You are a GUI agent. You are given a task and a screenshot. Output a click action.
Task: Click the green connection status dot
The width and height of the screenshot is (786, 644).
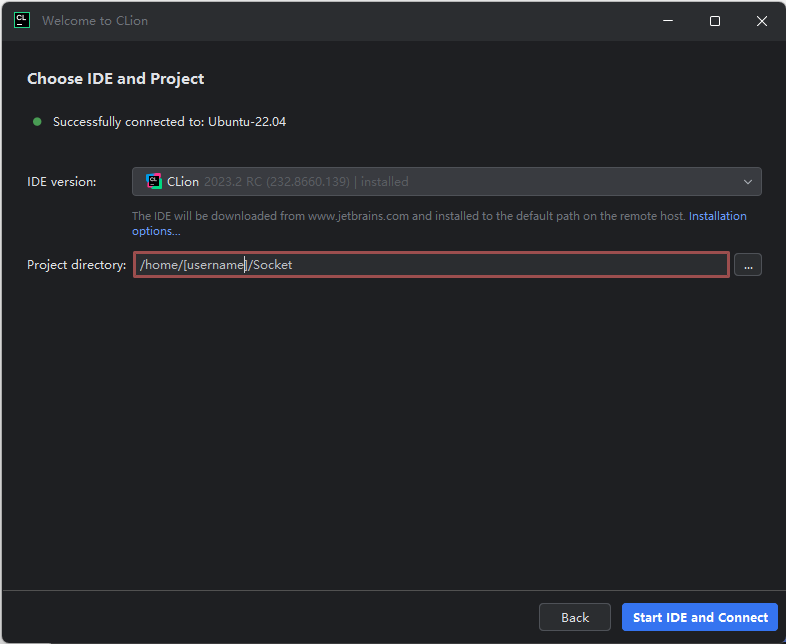[37, 122]
